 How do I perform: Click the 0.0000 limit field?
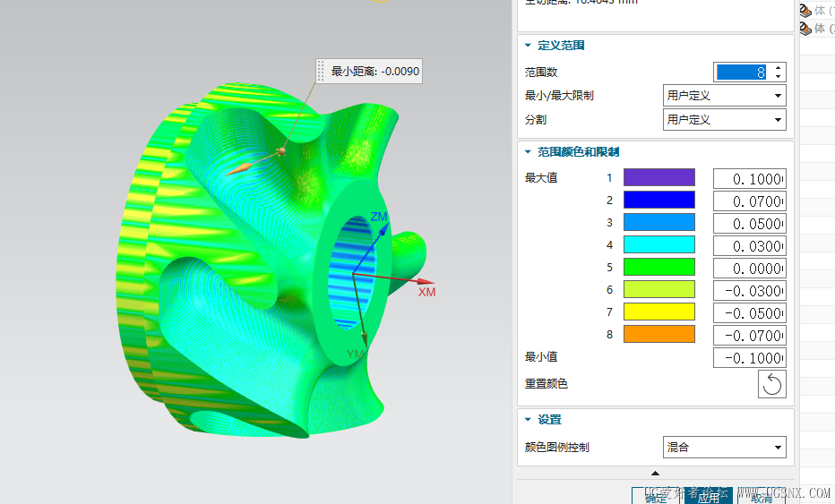point(750,269)
